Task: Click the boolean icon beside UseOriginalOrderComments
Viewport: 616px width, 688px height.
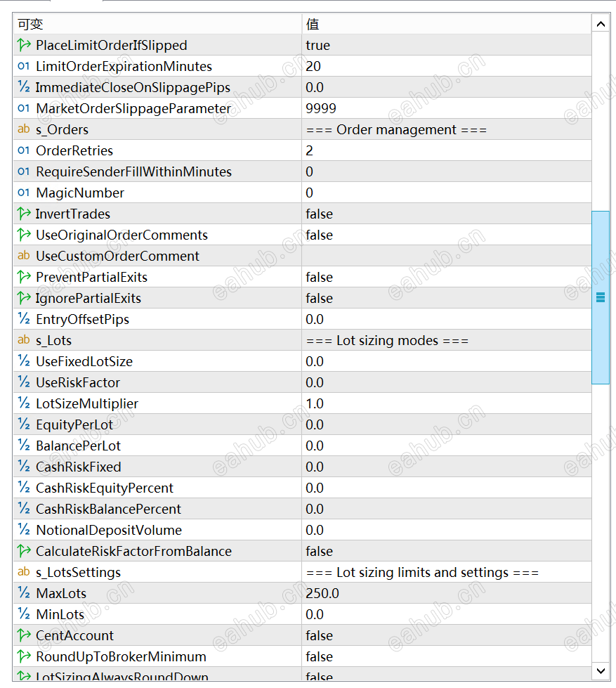Action: pyautogui.click(x=24, y=235)
